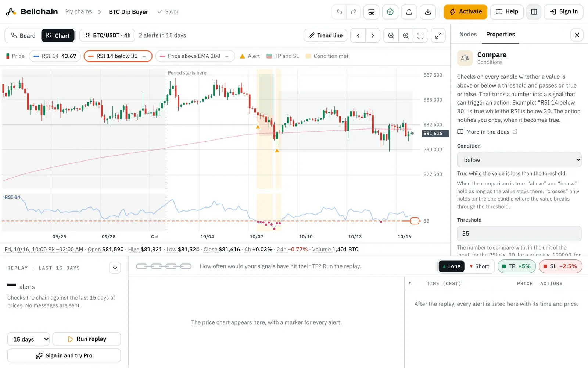Click the share upload icon
The height and width of the screenshot is (368, 588).
pos(409,12)
